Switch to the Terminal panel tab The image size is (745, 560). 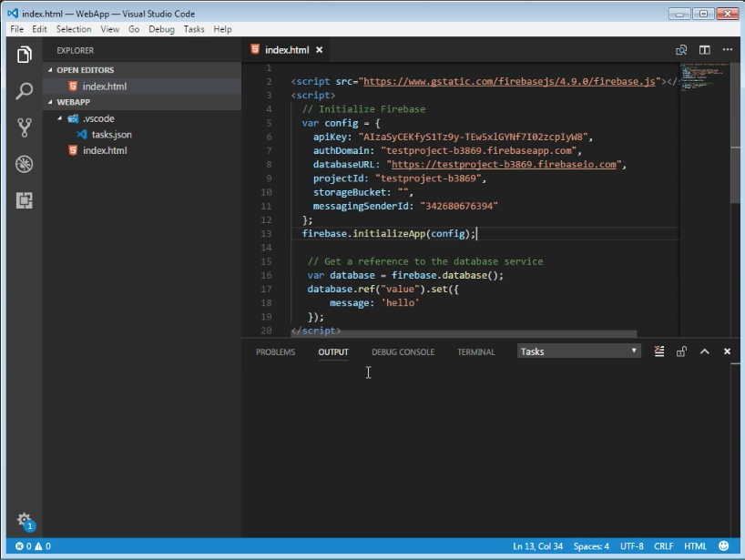(476, 352)
